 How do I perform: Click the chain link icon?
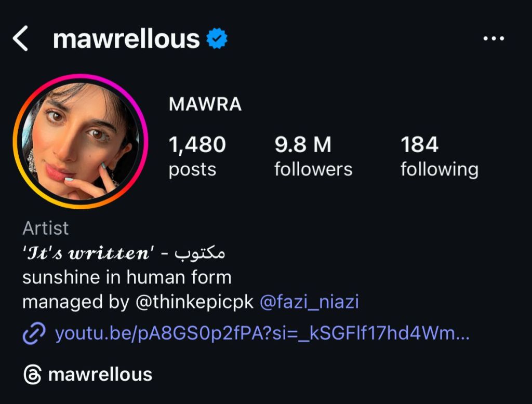pyautogui.click(x=34, y=333)
